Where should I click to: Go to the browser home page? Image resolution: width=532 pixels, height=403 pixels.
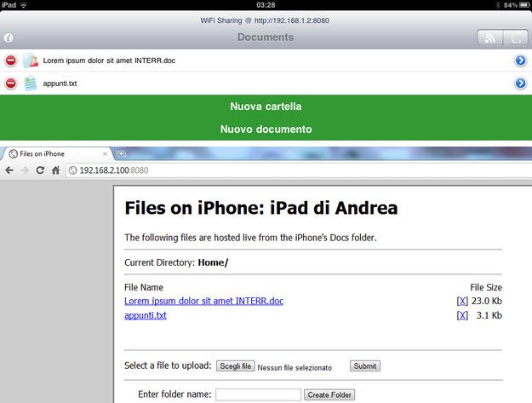point(55,170)
